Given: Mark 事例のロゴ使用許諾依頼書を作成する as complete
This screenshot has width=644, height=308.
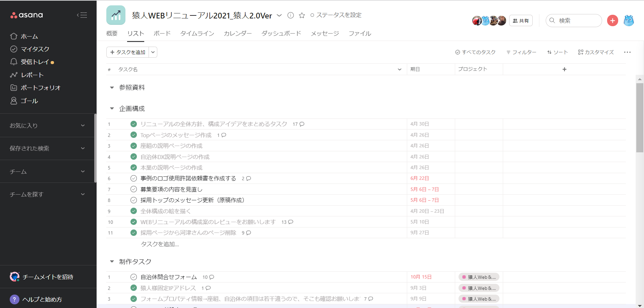Looking at the screenshot, I should (x=133, y=178).
